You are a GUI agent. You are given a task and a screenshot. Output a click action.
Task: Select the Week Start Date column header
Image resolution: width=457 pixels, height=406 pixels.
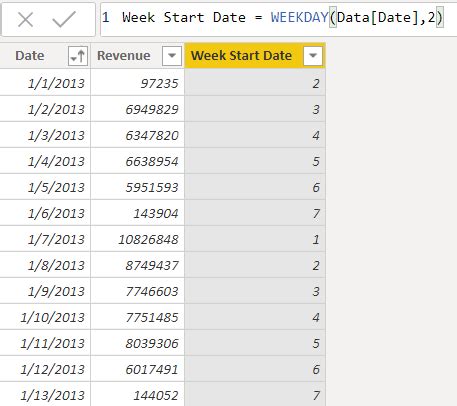pyautogui.click(x=241, y=56)
